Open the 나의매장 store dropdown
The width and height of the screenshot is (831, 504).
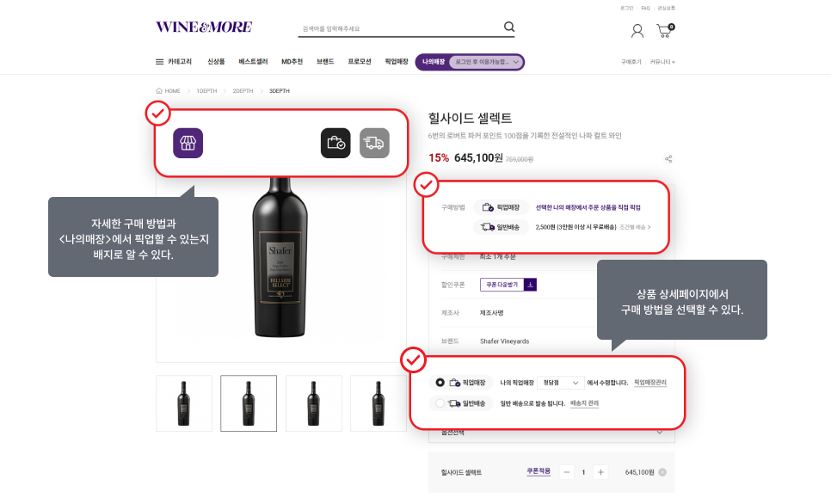[x=486, y=62]
